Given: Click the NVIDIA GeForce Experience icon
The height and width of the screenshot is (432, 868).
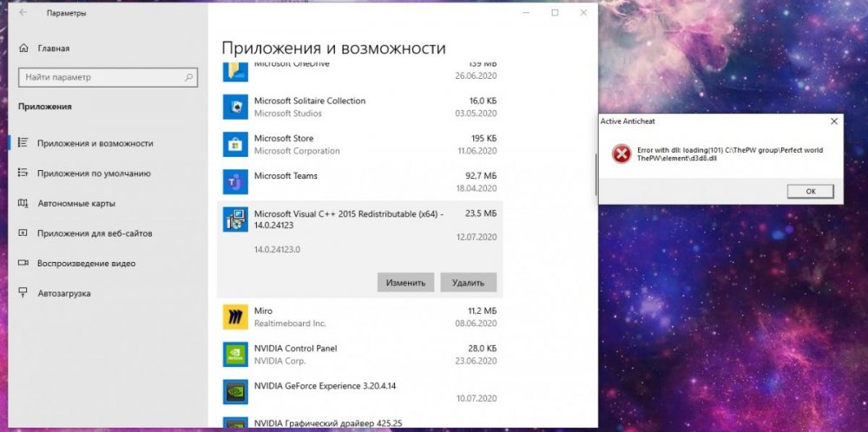Looking at the screenshot, I should pyautogui.click(x=235, y=392).
